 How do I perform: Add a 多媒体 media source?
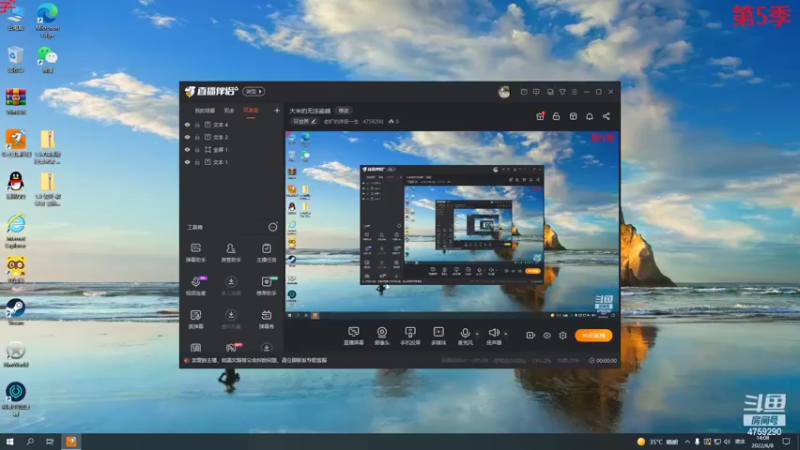click(438, 336)
